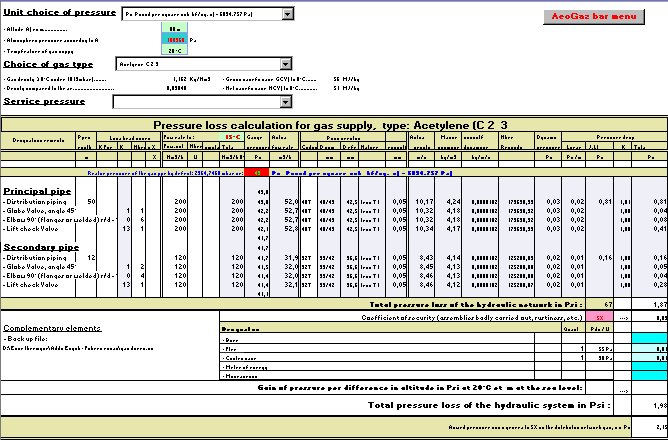Click Coefficient of security label

pos(472,317)
